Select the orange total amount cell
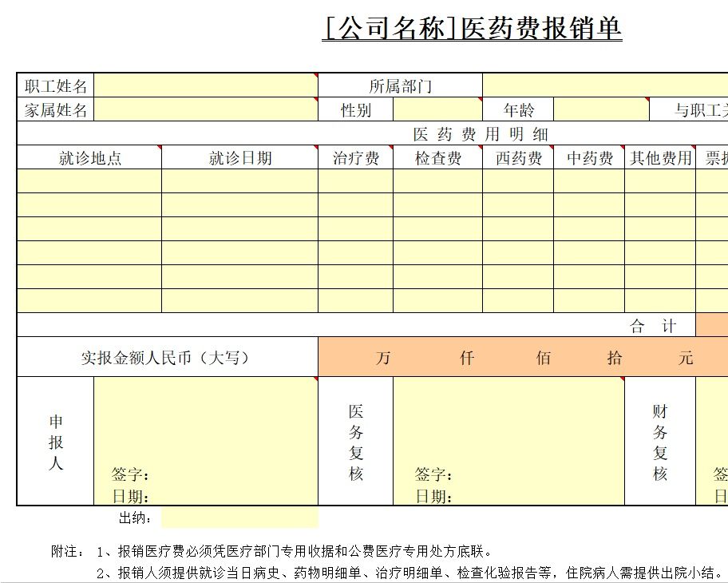The width and height of the screenshot is (728, 583). (x=710, y=325)
